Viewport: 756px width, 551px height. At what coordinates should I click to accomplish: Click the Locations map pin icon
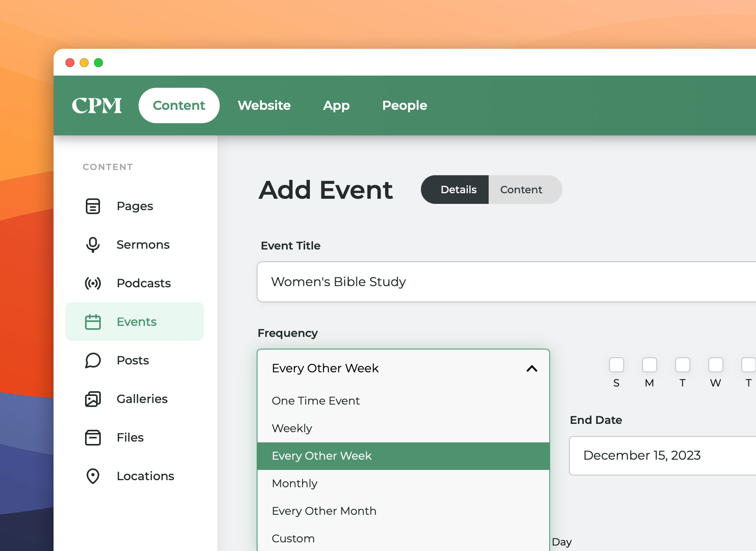[x=93, y=476]
